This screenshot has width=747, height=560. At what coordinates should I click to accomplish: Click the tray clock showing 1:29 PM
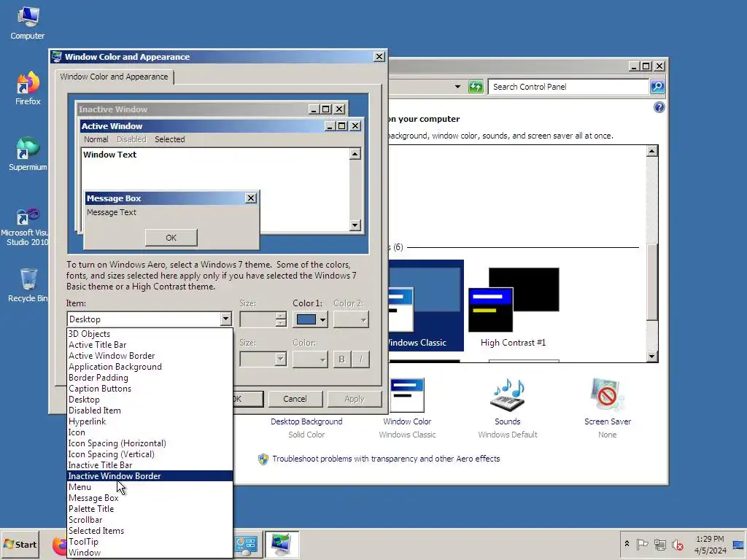[x=710, y=544]
